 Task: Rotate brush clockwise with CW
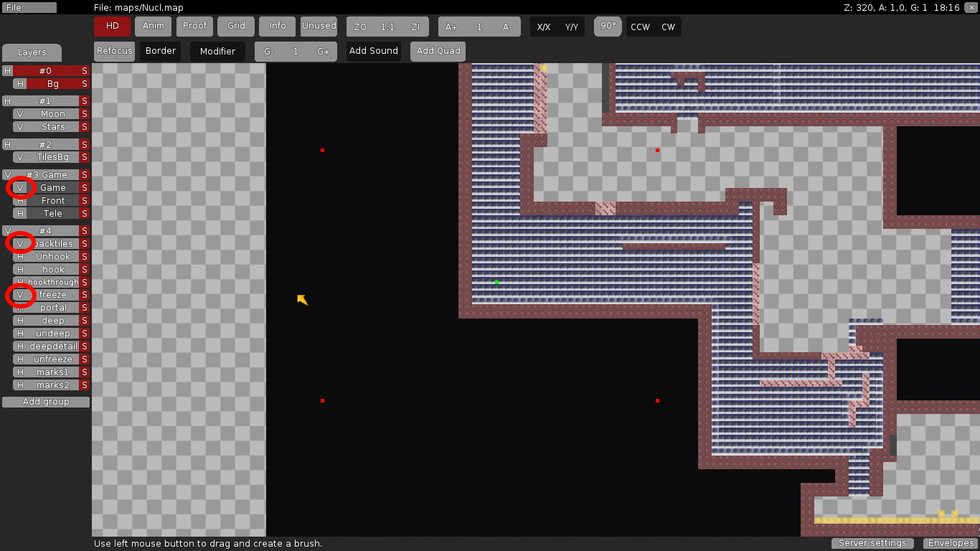(x=668, y=27)
